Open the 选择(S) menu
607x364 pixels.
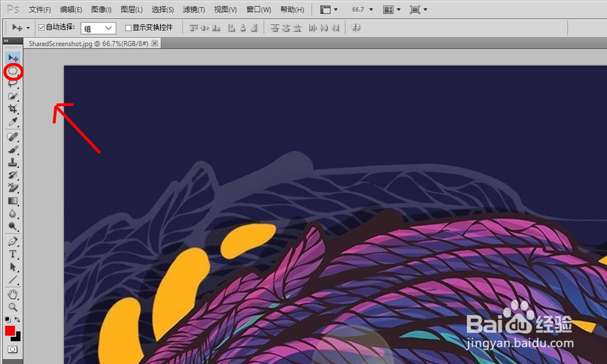click(x=163, y=9)
